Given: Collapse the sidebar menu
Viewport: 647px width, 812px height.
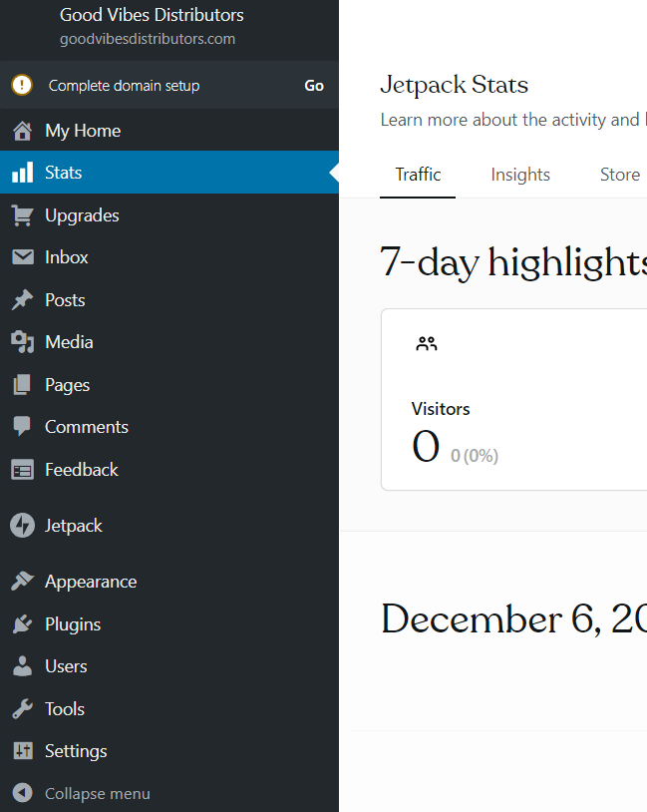Looking at the screenshot, I should [x=96, y=794].
